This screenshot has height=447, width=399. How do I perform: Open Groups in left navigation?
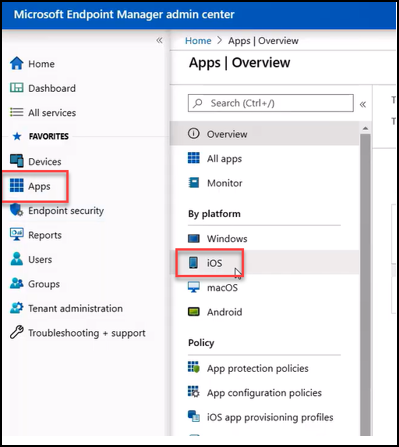tap(44, 284)
